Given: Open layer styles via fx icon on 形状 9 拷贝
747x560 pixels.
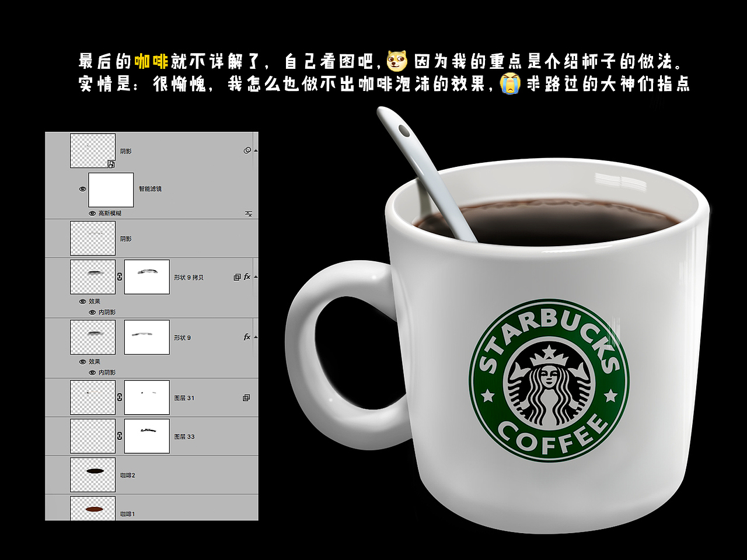Looking at the screenshot, I should click(x=246, y=277).
